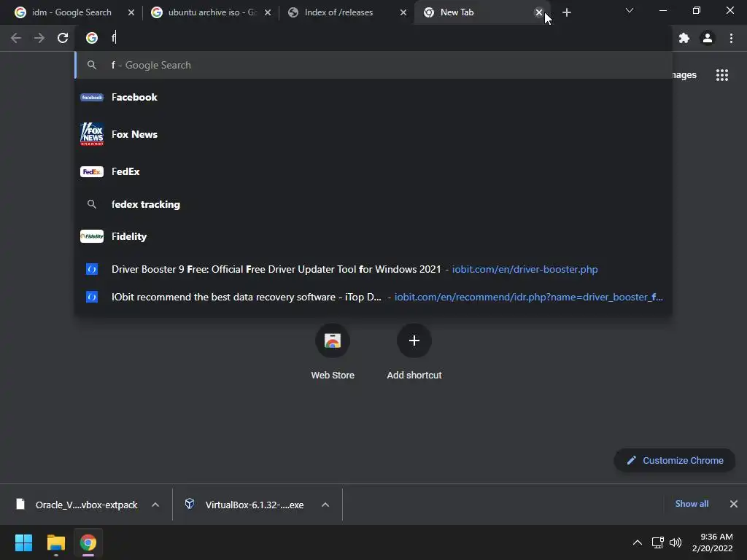Open the Windows Start menu
The height and width of the screenshot is (560, 747).
23,542
